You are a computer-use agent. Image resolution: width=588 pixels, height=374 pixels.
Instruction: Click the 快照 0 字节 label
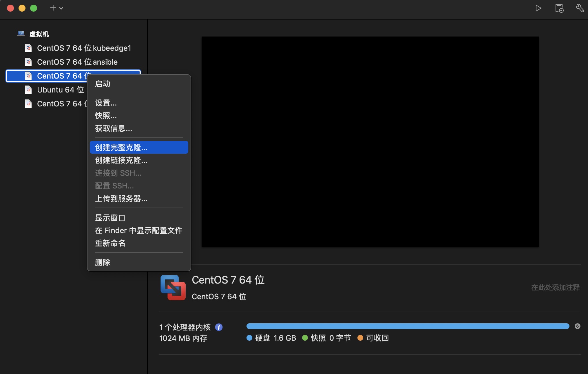[331, 338]
